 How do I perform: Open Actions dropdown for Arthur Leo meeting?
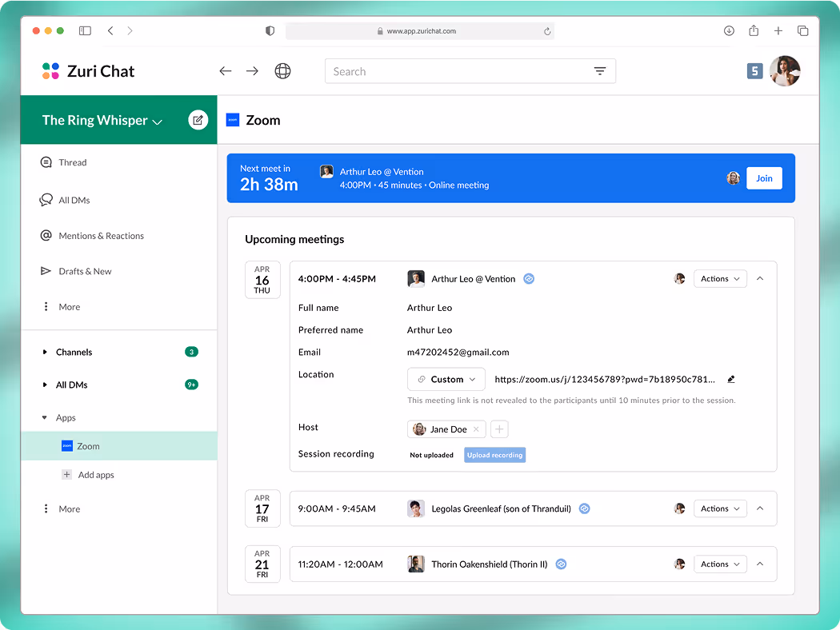coord(720,278)
